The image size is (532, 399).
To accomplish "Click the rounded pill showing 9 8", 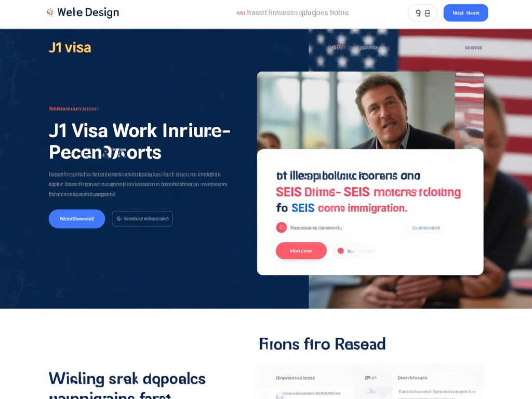I will (x=422, y=13).
